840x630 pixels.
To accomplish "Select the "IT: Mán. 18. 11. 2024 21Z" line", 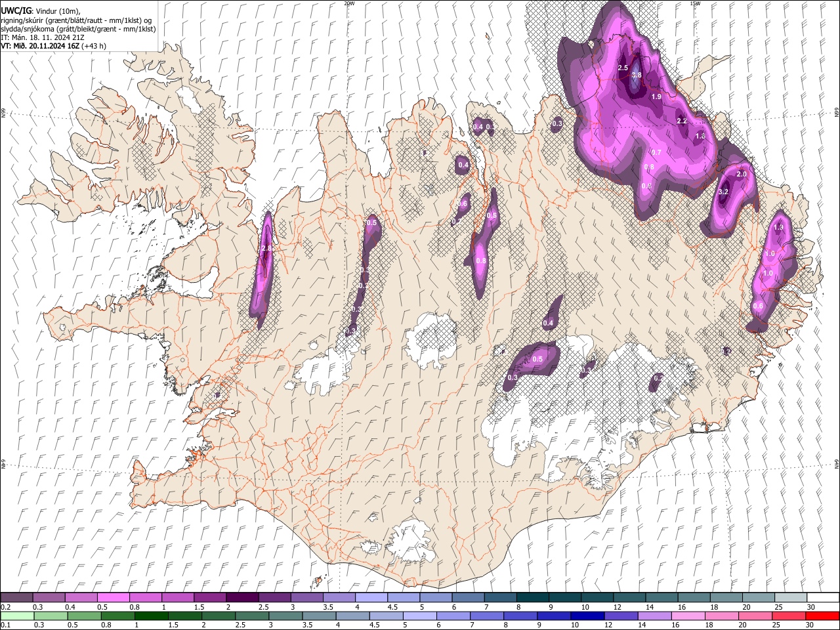I will 42,37.
